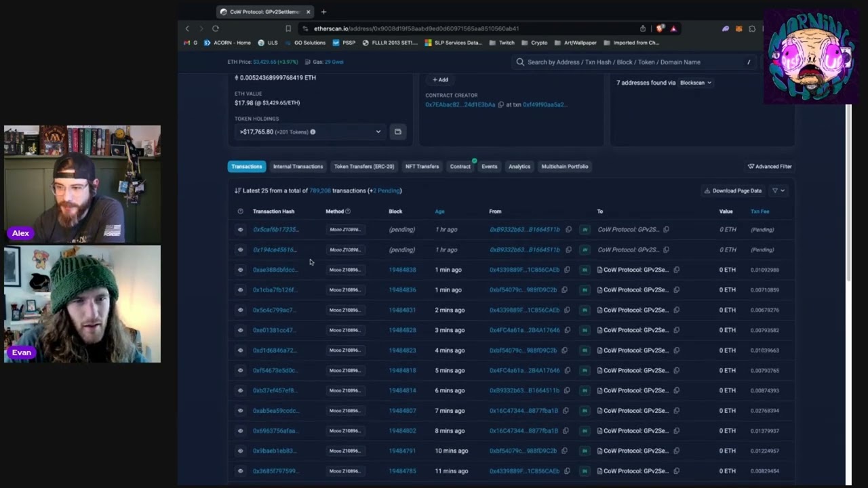Go back in browser history
868x488 pixels.
[x=188, y=28]
